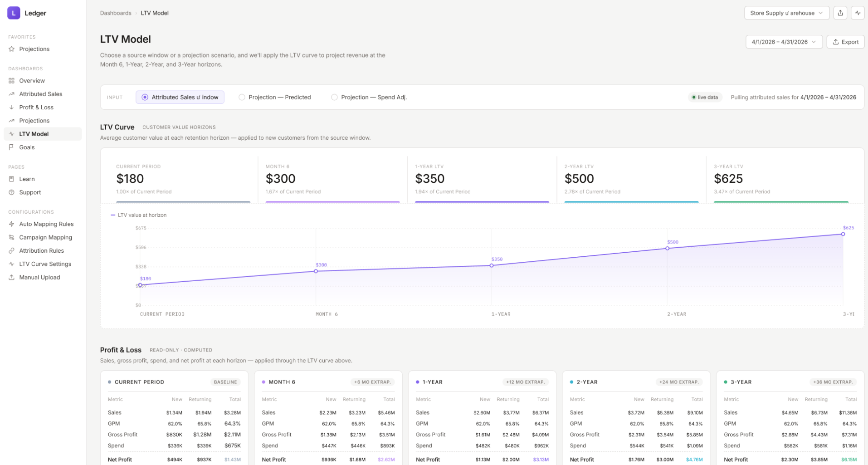Screen dimensions: 868x465
Task: Click the $625 data point on chart
Action: coord(843,234)
